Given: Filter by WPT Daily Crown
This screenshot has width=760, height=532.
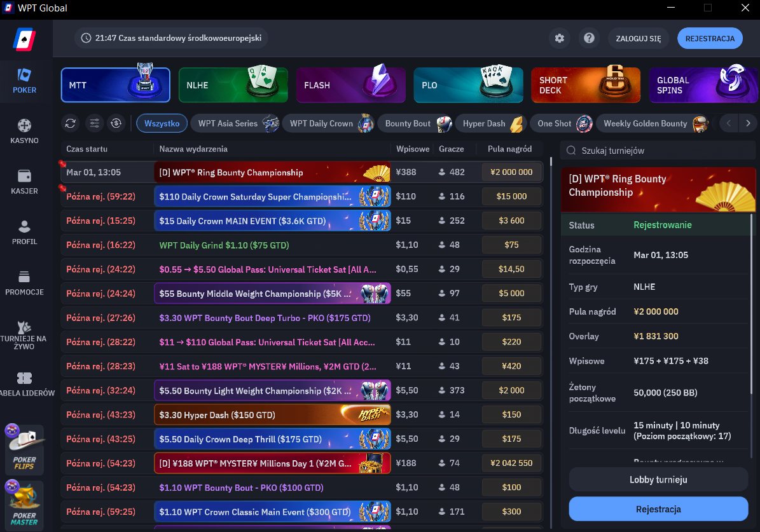Looking at the screenshot, I should click(328, 123).
